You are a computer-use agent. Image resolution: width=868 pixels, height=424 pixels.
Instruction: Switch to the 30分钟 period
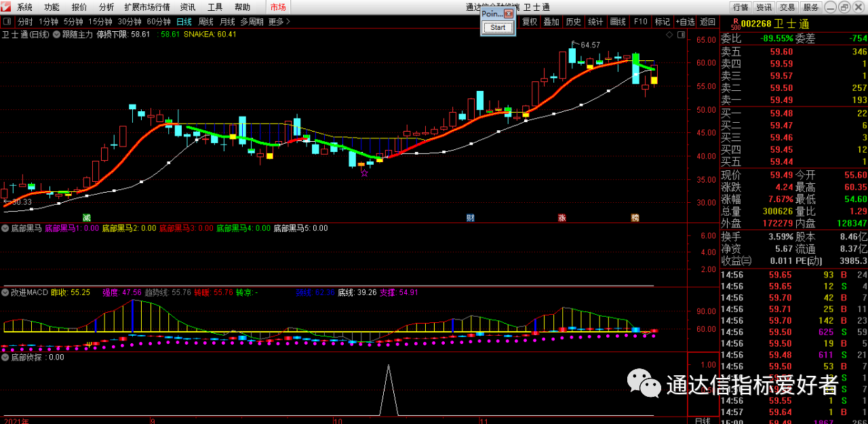(130, 22)
